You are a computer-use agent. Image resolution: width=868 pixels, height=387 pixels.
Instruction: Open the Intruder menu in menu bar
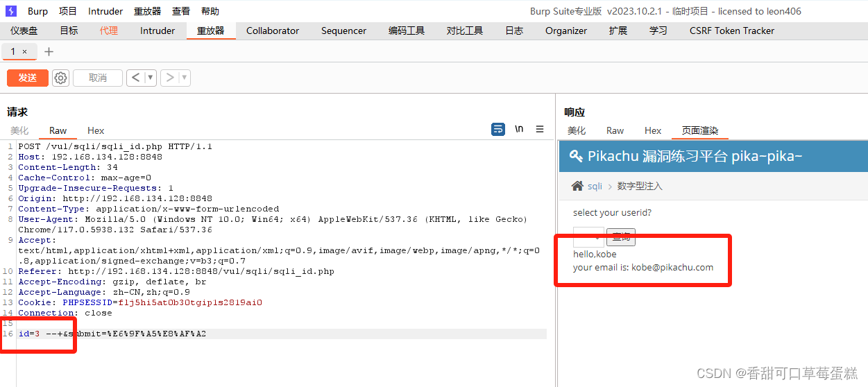click(x=105, y=11)
